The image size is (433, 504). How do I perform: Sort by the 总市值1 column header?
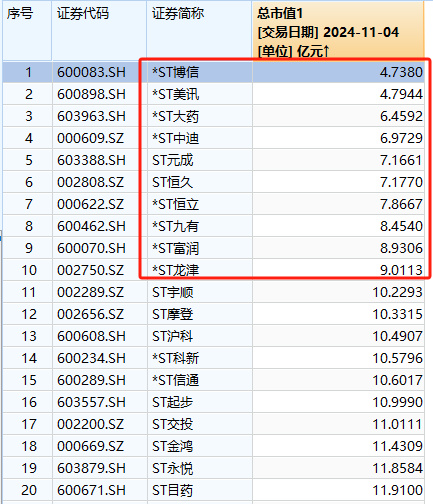pyautogui.click(x=338, y=31)
